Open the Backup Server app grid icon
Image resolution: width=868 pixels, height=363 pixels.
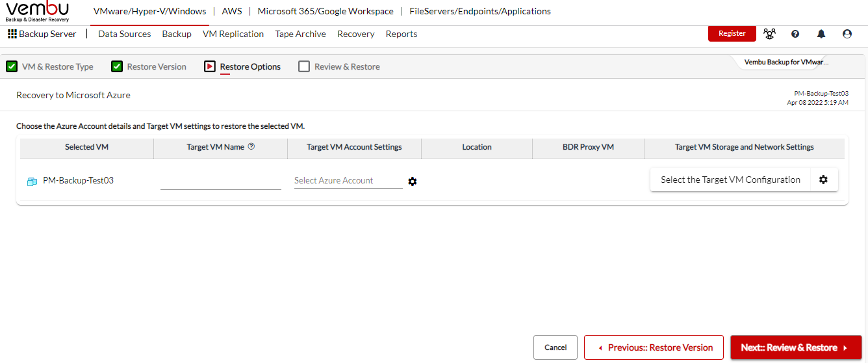click(x=12, y=34)
